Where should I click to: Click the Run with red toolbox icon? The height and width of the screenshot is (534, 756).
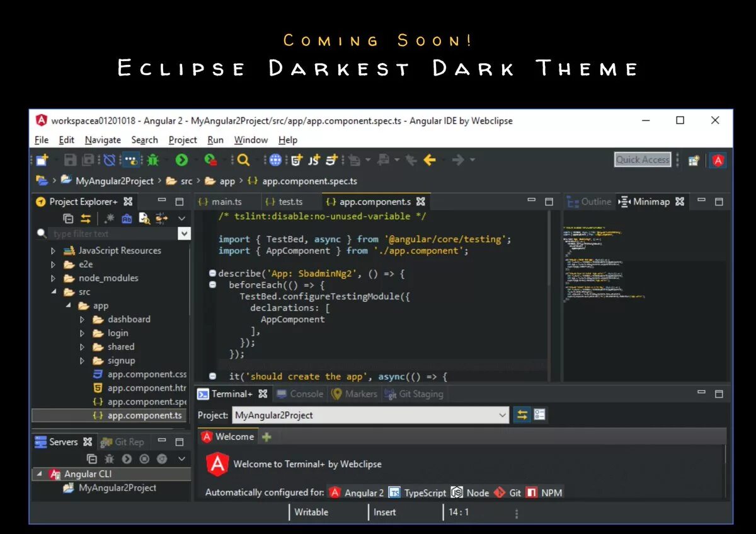(x=211, y=160)
